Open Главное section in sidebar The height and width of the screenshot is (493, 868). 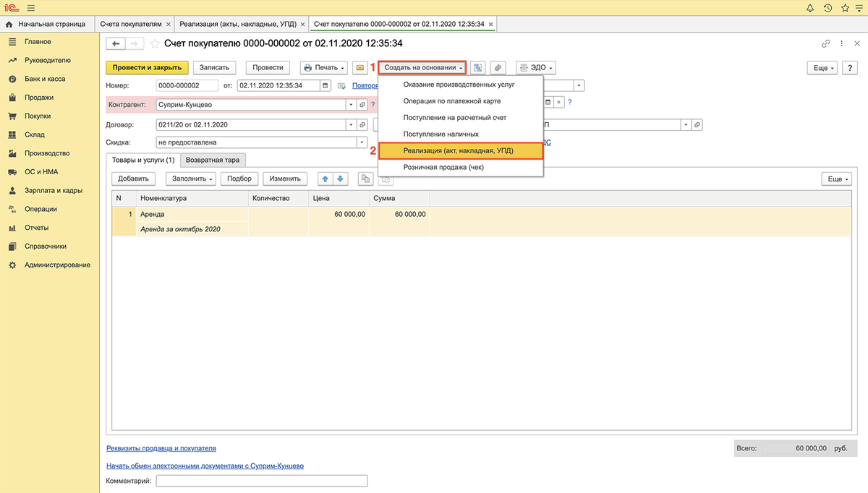[38, 41]
